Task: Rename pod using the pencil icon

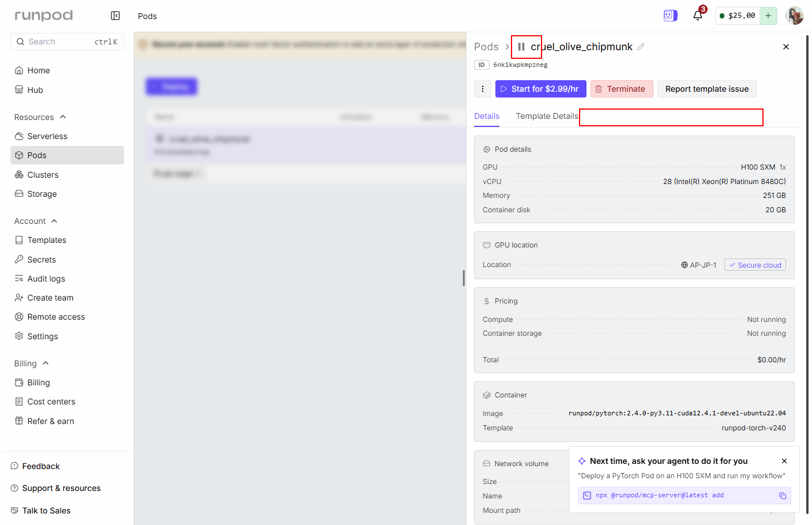Action: pyautogui.click(x=641, y=47)
